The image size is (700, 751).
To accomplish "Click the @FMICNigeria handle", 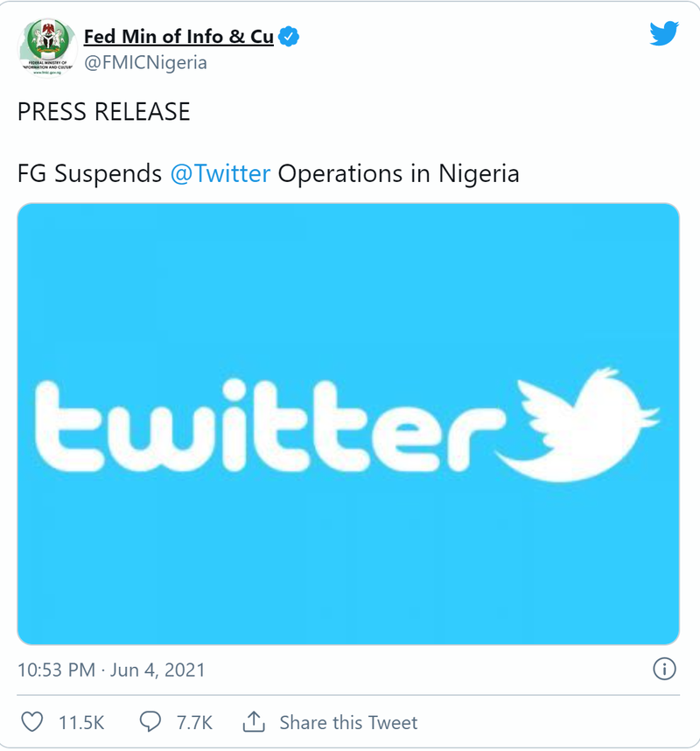I will [145, 63].
